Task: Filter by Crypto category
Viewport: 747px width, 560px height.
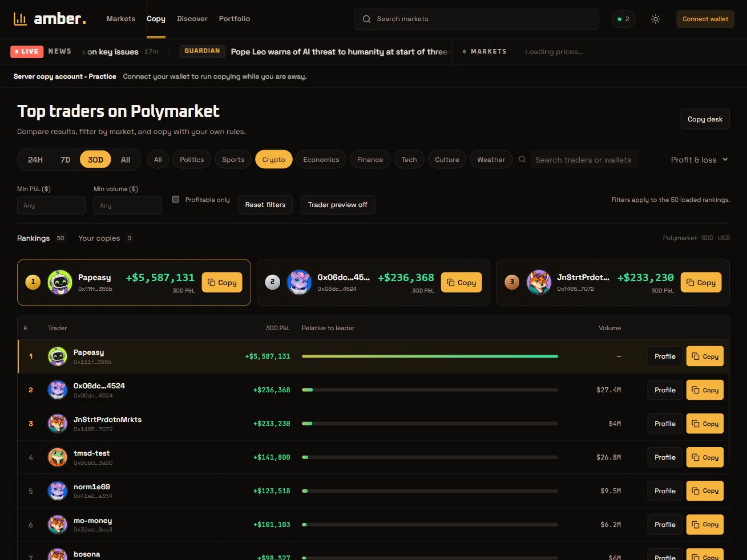Action: pos(274,160)
